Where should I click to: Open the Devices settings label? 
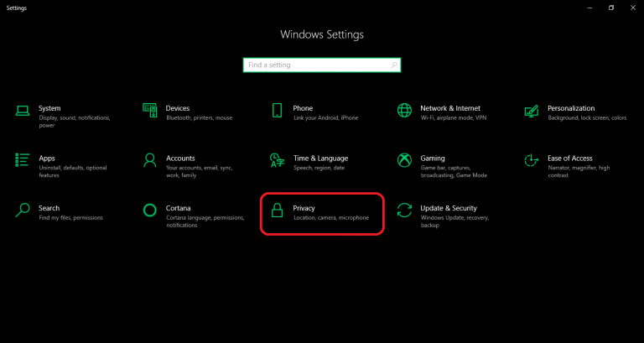click(x=178, y=108)
